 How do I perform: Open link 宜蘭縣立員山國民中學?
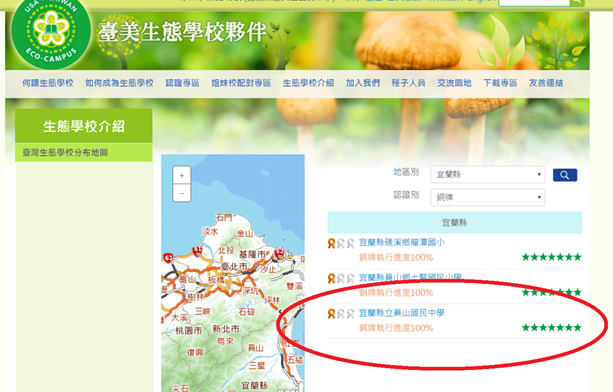pyautogui.click(x=401, y=313)
